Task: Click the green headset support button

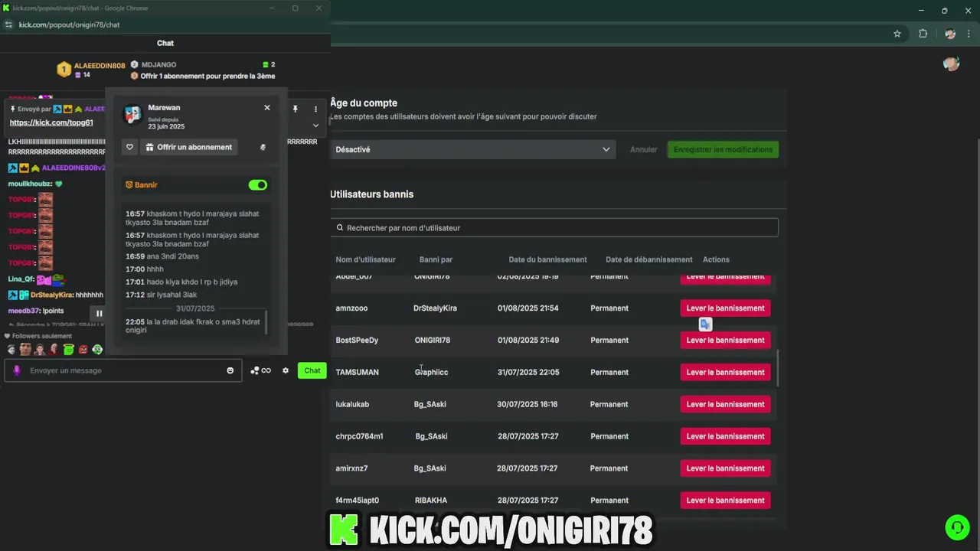Action: (956, 527)
